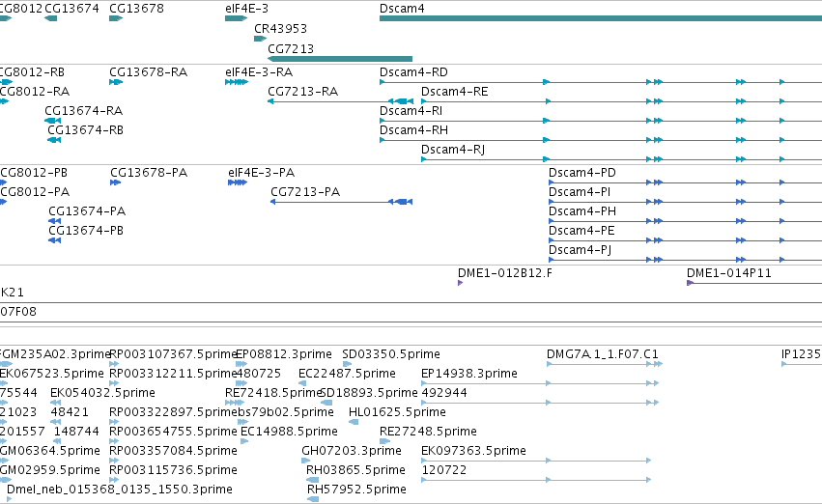Click the 120722 EST label
This screenshot has height=504, width=822.
pos(444,470)
